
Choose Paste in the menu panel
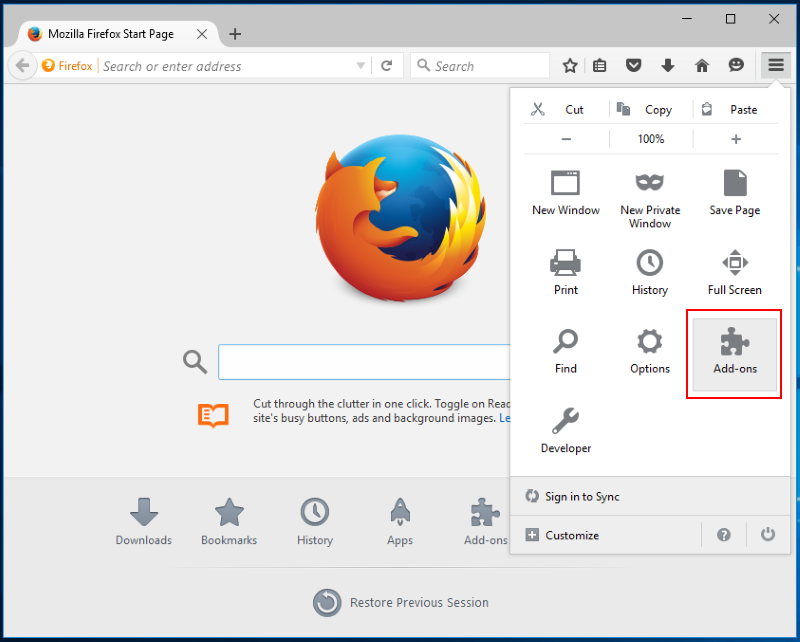coord(735,110)
